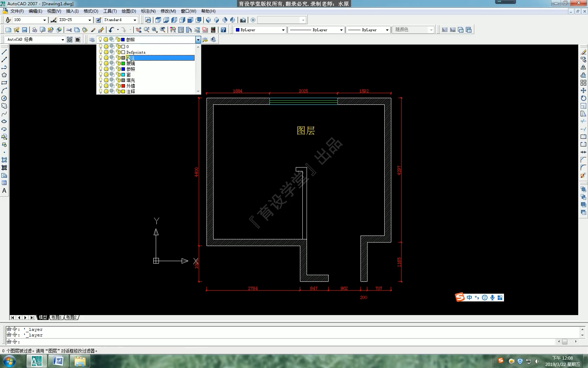Toggle on/off lightbulb of 外墙 layer

tap(100, 86)
